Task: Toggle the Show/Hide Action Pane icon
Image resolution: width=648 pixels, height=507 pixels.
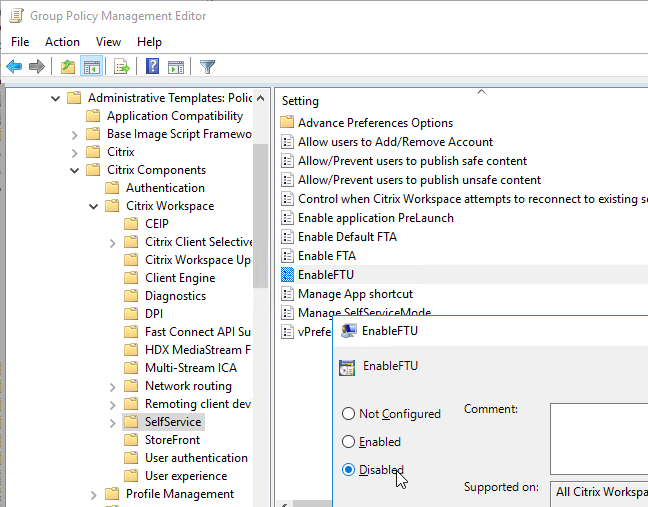Action: 176,66
